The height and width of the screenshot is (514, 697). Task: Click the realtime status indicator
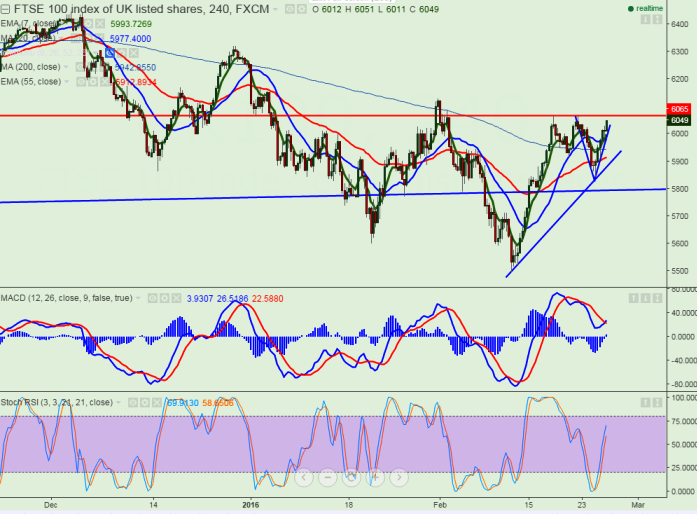pyautogui.click(x=645, y=8)
